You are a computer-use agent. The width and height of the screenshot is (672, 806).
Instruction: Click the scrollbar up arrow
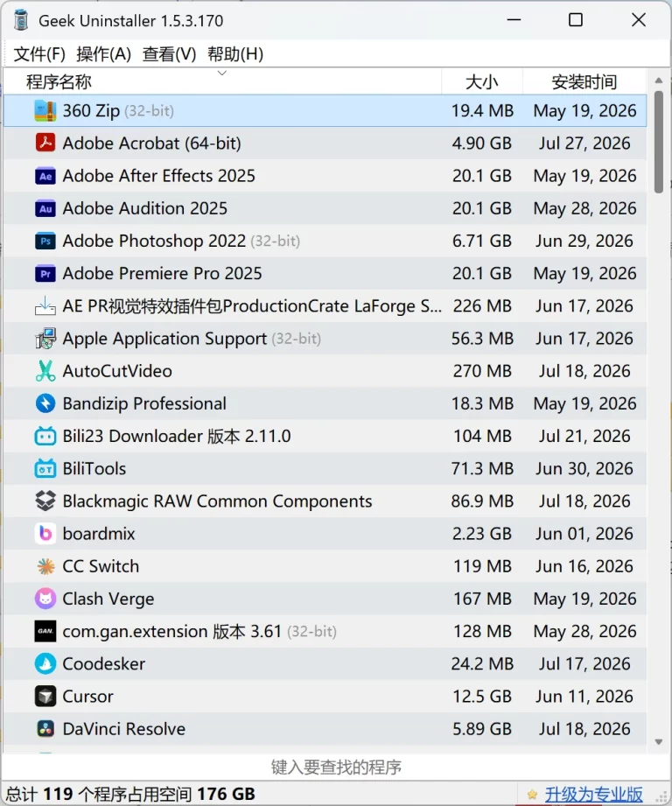point(659,81)
